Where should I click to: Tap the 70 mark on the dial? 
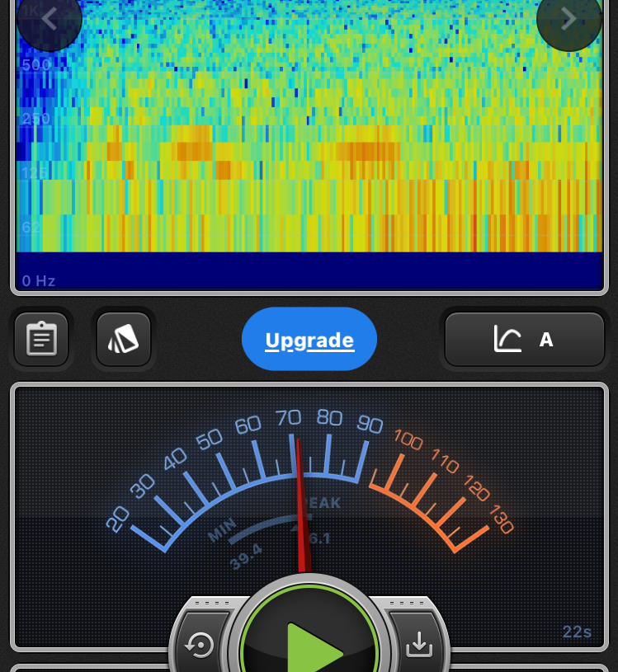pyautogui.click(x=289, y=418)
